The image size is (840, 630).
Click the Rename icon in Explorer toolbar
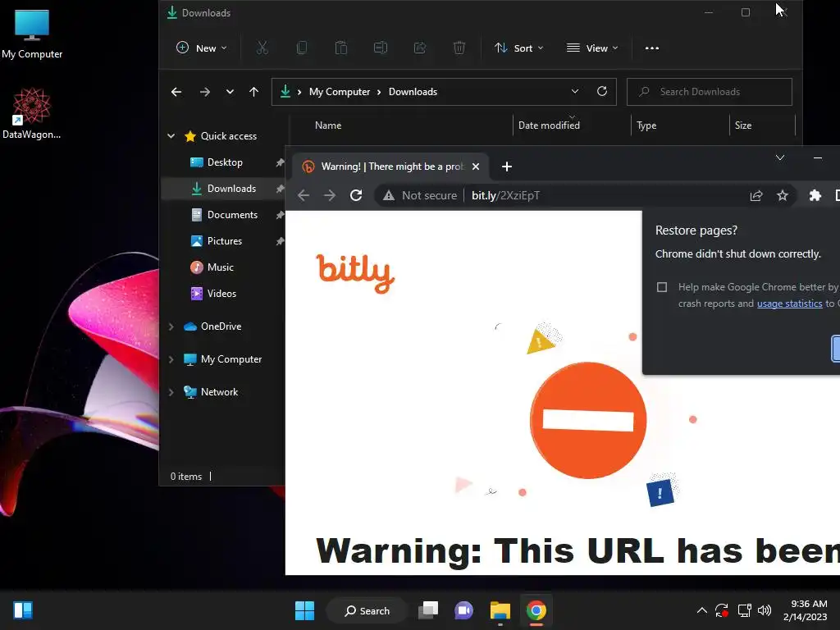[x=381, y=48]
